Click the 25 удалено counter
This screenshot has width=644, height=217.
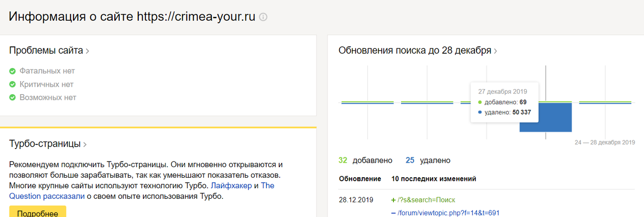point(428,161)
